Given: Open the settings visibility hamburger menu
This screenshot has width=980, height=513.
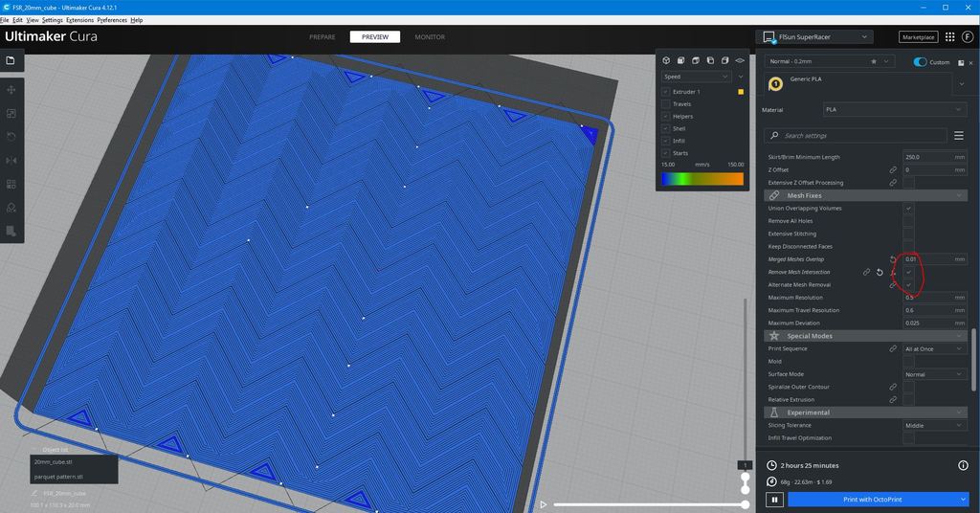Looking at the screenshot, I should [959, 136].
